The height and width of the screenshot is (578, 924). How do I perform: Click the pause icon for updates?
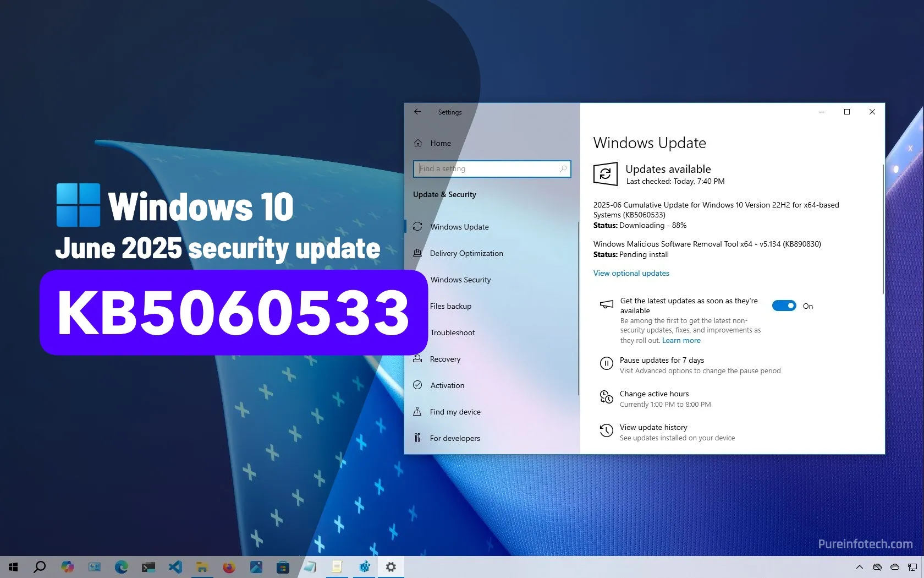click(606, 363)
